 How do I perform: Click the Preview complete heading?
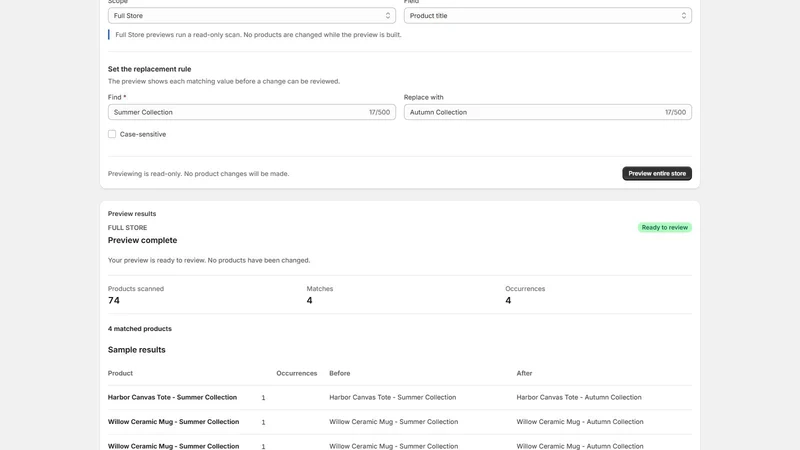point(142,240)
